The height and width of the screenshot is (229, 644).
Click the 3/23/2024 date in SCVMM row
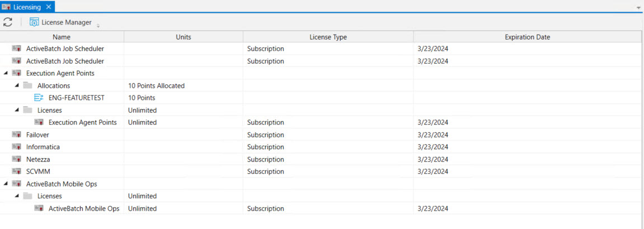pos(433,171)
